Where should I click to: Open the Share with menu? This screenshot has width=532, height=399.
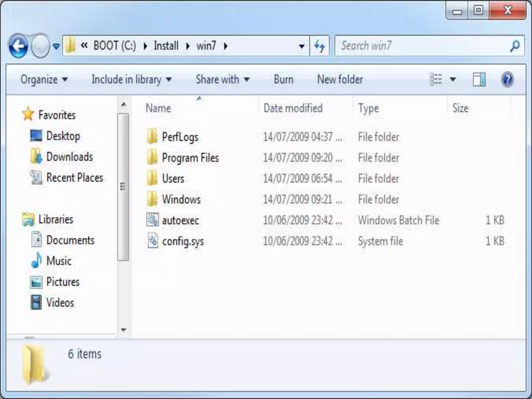pos(223,79)
